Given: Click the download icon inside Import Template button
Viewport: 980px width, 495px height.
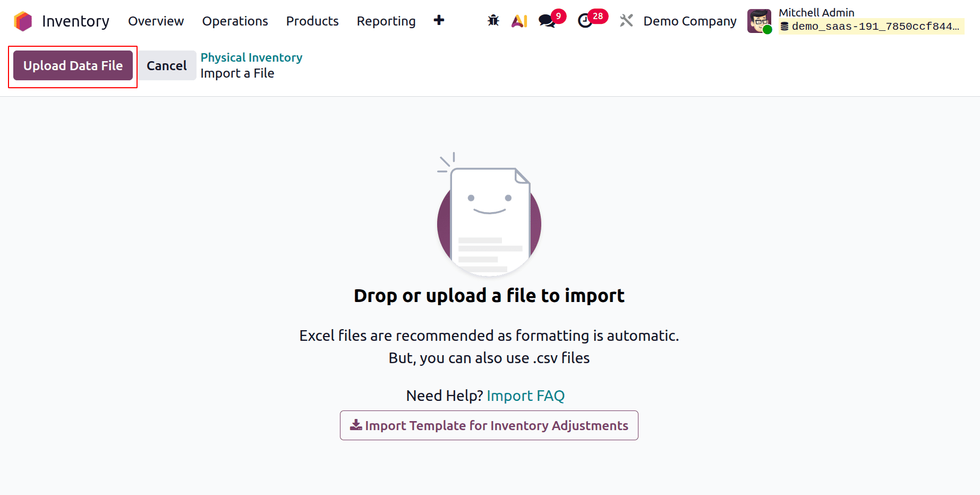Looking at the screenshot, I should (355, 425).
